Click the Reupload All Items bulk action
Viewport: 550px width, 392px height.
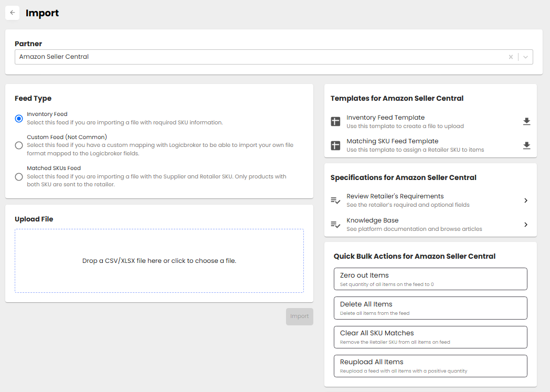430,366
